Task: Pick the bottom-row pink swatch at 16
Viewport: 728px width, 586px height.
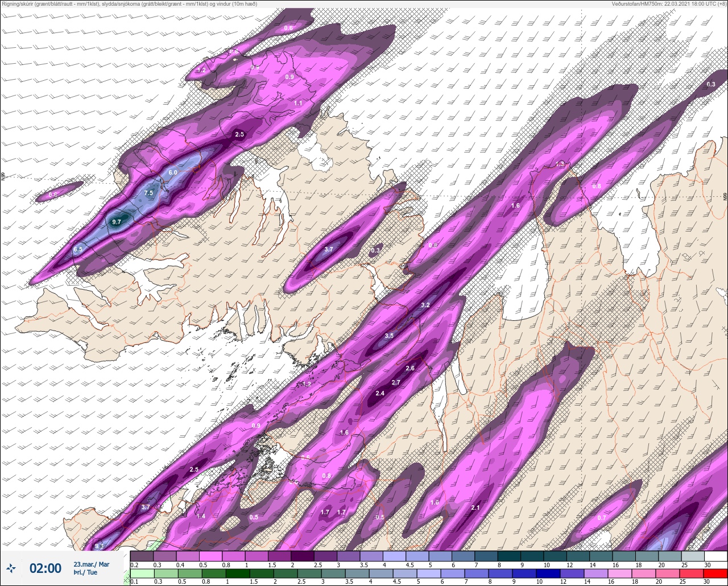Action: pyautogui.click(x=619, y=573)
